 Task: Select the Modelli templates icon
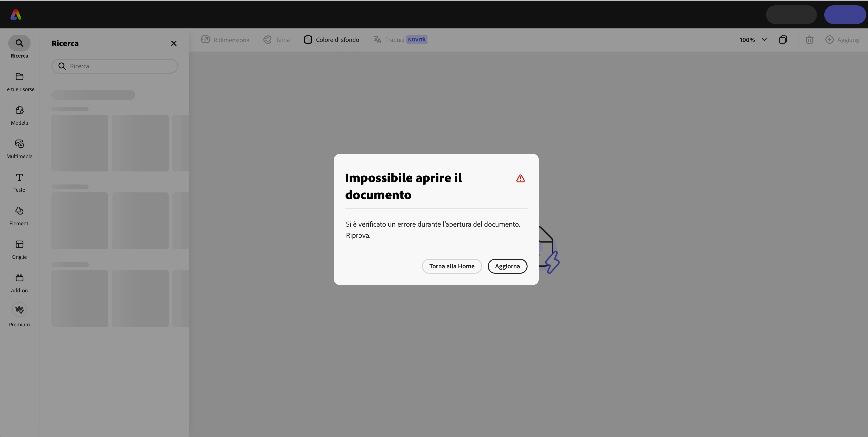pos(19,111)
